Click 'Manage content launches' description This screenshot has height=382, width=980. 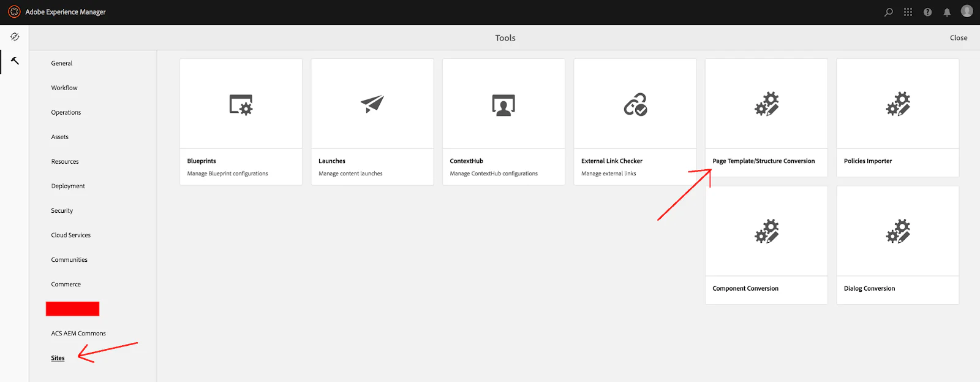click(x=350, y=174)
